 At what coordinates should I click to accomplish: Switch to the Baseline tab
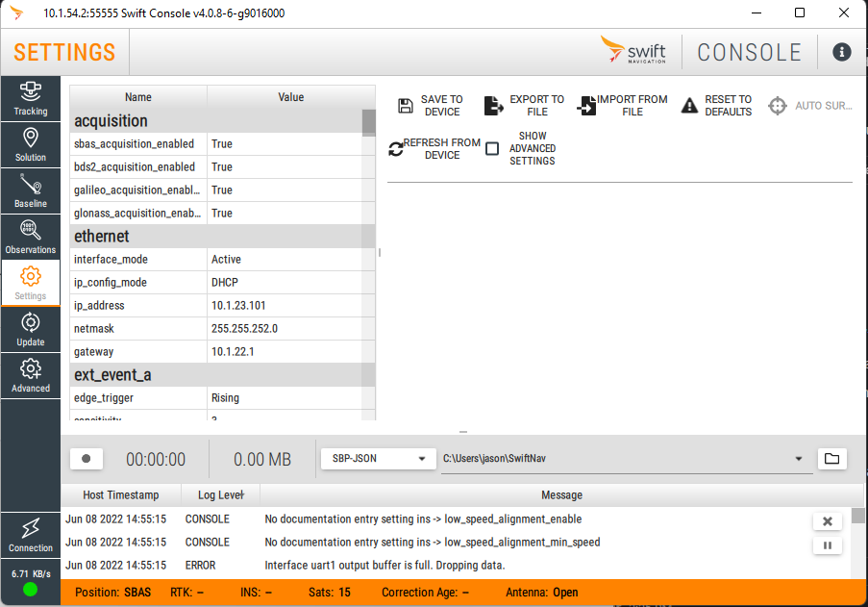(31, 191)
